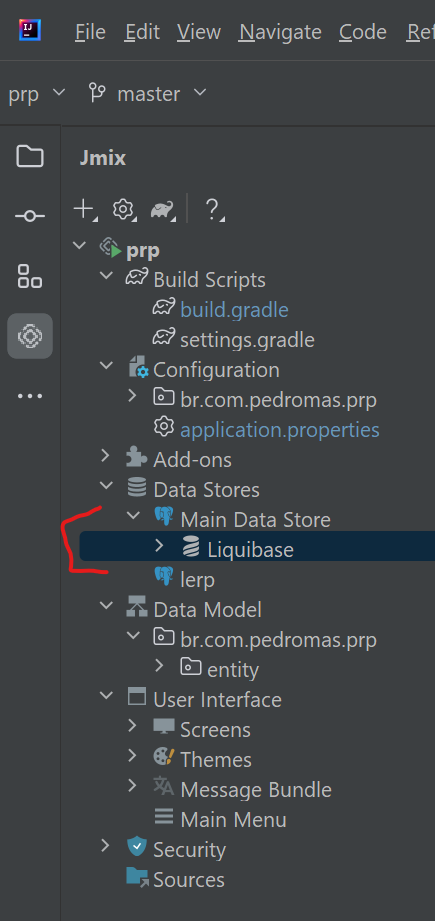Open the Commit tool window icon
Screen dimensions: 435x921
30,217
